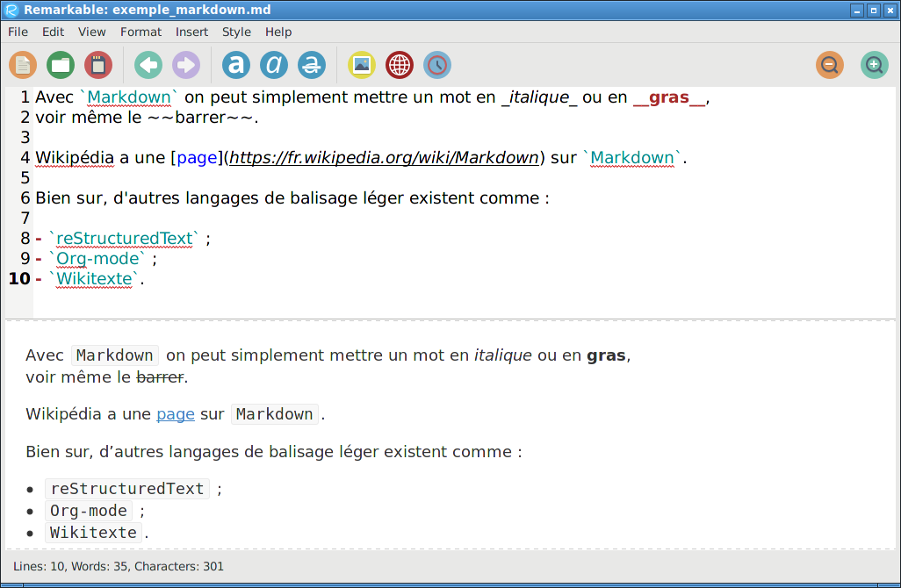Zoom in using the plus magnifier icon
This screenshot has width=901, height=588.
coord(874,65)
